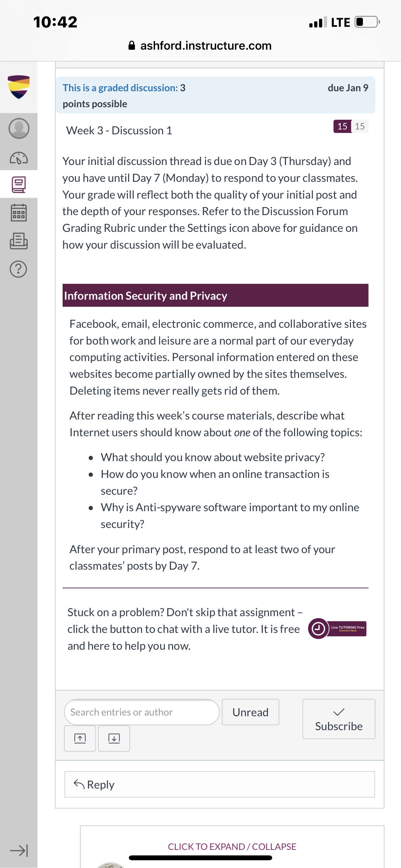Image resolution: width=401 pixels, height=868 pixels.
Task: Open the Help question mark icon
Action: click(x=18, y=269)
